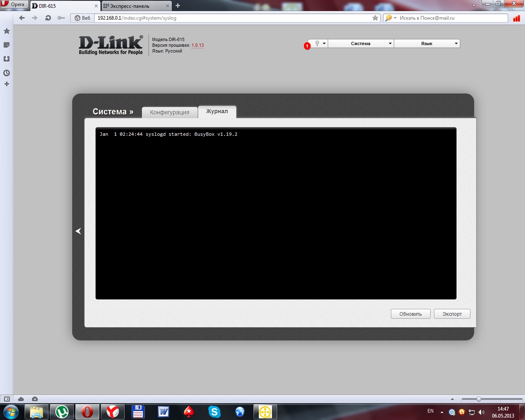Click the orange circle tray icon
Viewport: 525px width, 420px height.
(x=462, y=412)
